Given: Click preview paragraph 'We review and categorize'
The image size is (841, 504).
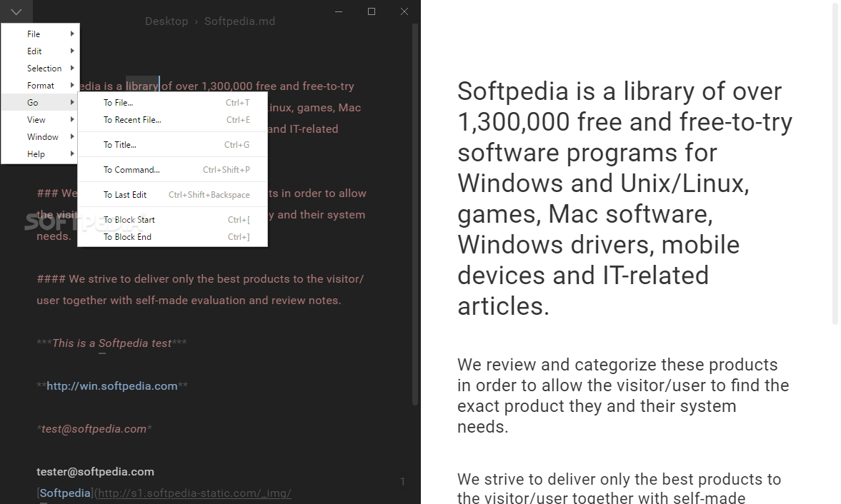Looking at the screenshot, I should click(623, 395).
